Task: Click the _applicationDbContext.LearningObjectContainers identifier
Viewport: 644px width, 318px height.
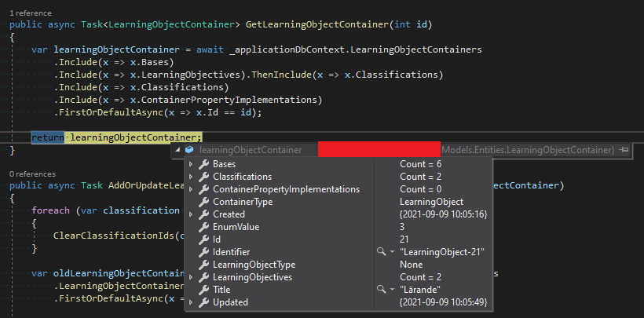Action: point(356,49)
